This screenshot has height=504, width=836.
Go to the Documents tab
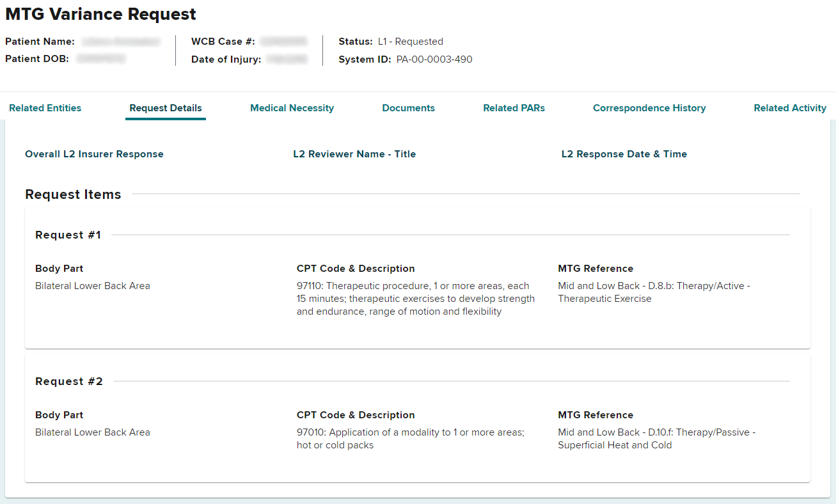click(408, 108)
